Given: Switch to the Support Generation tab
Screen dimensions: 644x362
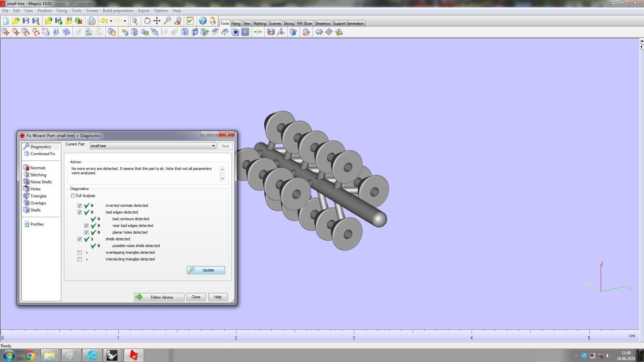Looking at the screenshot, I should click(348, 23).
